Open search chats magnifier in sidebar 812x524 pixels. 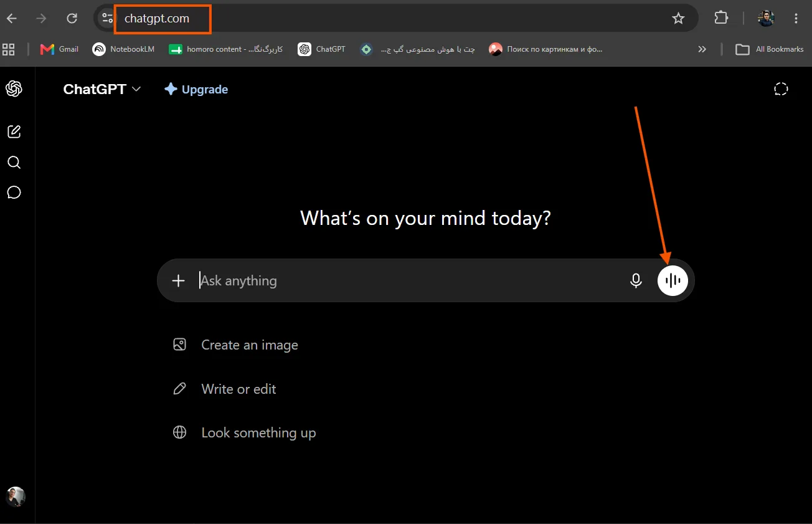coord(14,163)
